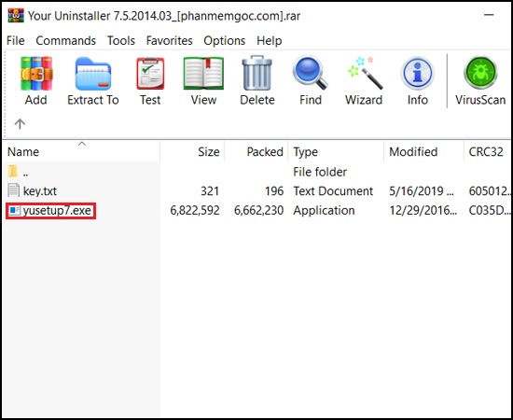This screenshot has width=513, height=420.
Task: Click CRC32 value starting 605012
Action: pyautogui.click(x=490, y=190)
